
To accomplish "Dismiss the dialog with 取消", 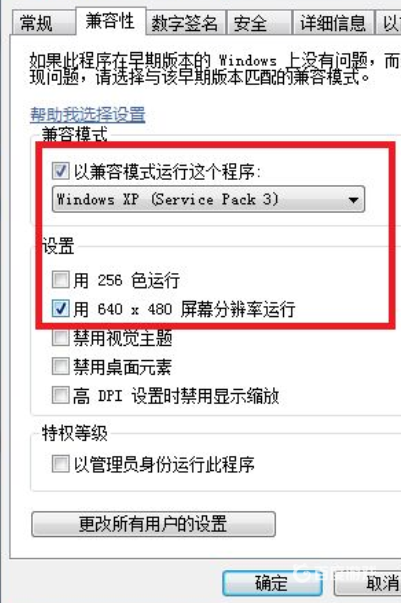I will click(368, 583).
